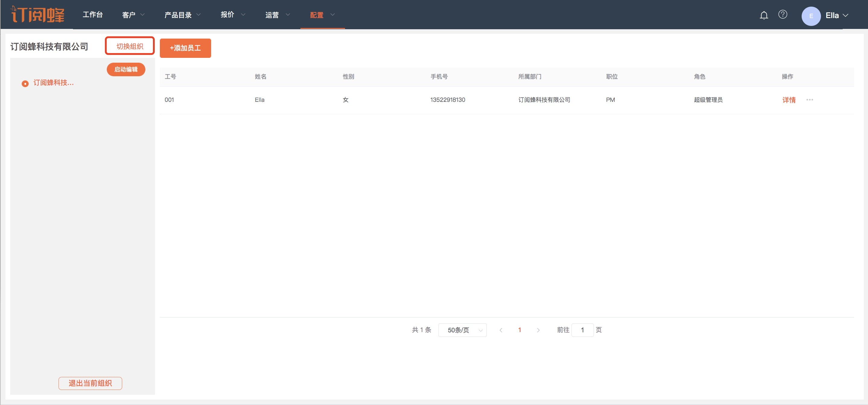The width and height of the screenshot is (868, 405).
Task: Click the +添加员工 button
Action: pos(185,48)
